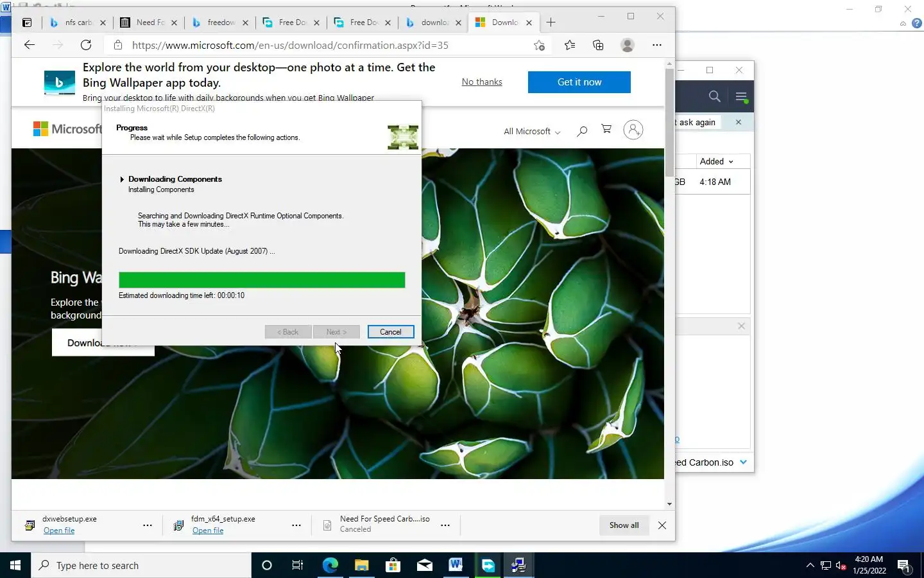Open file link for fdm_x64_setup.exe
The height and width of the screenshot is (578, 924).
(208, 530)
